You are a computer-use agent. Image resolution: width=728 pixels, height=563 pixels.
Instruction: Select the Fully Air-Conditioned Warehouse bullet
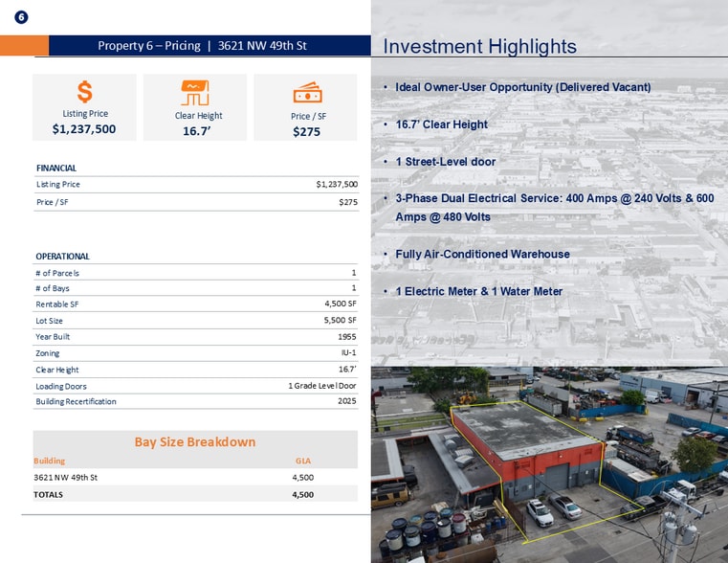click(x=482, y=254)
